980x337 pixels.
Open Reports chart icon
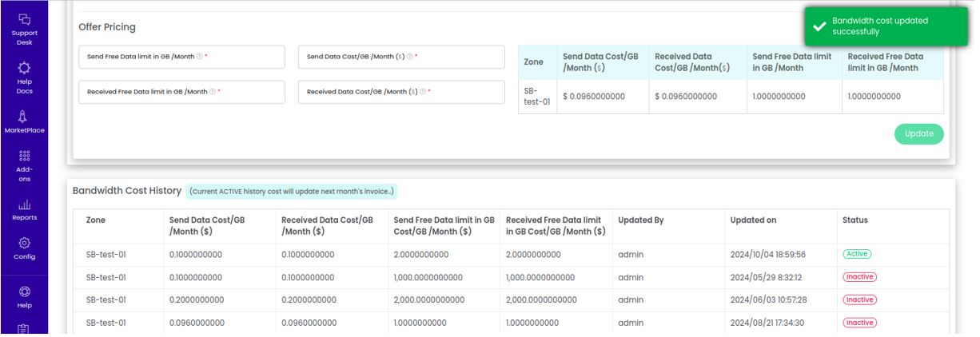pos(24,204)
